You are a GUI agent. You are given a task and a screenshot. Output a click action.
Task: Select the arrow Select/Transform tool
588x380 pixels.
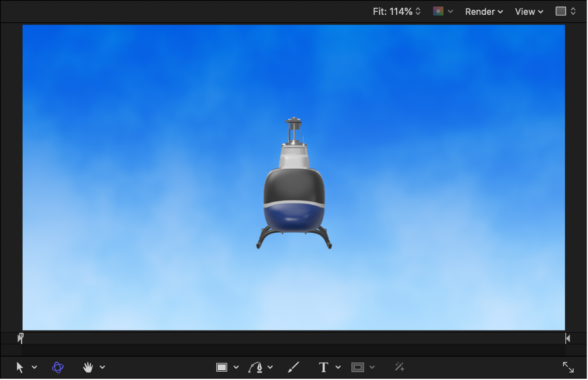pos(20,367)
